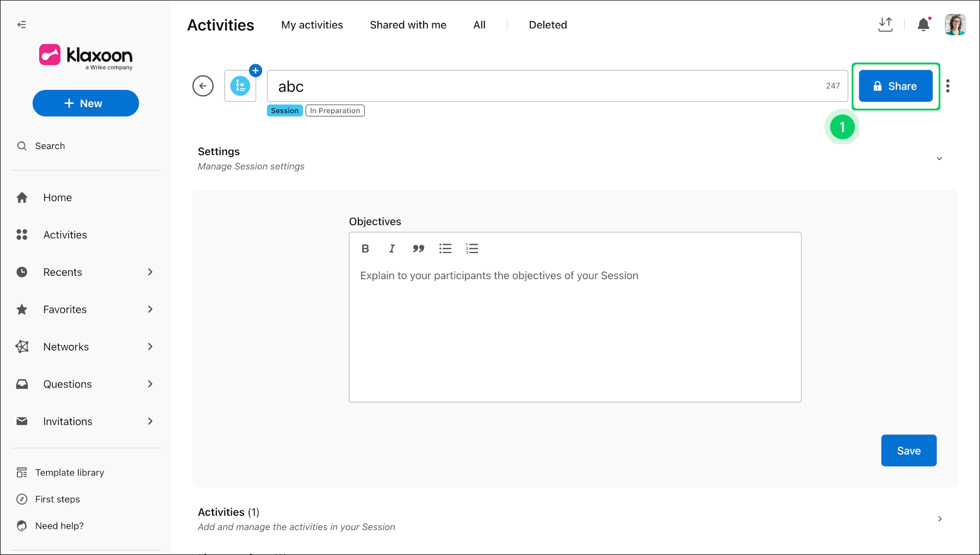Click the Settings section heading
The image size is (980, 555).
(219, 151)
